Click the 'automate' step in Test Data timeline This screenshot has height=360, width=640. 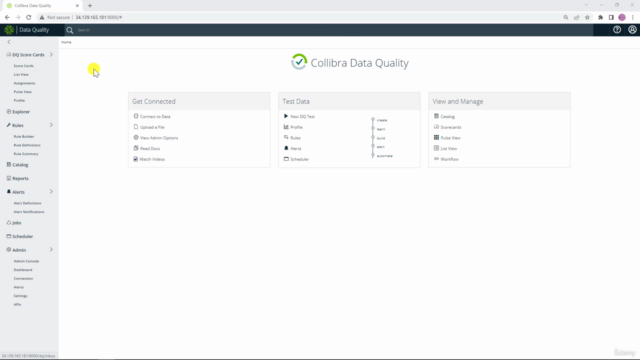point(384,156)
